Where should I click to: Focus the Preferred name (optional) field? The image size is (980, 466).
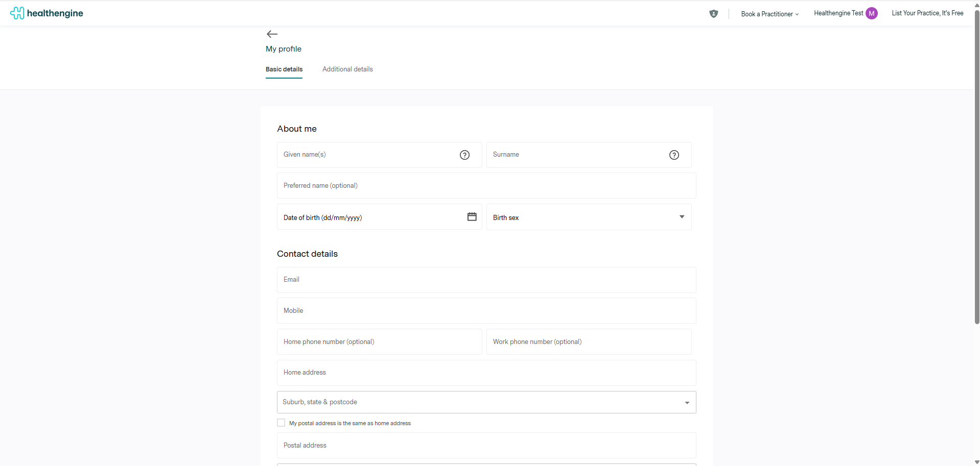coord(486,186)
